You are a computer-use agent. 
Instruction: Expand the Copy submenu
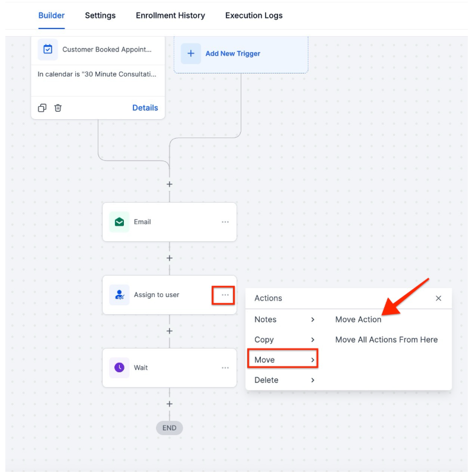282,340
